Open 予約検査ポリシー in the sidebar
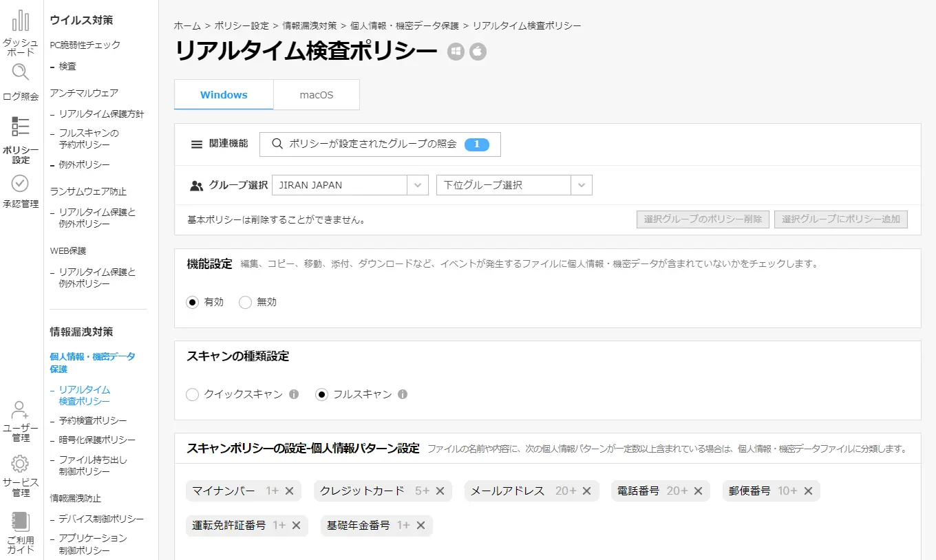This screenshot has height=560, width=936. [93, 420]
